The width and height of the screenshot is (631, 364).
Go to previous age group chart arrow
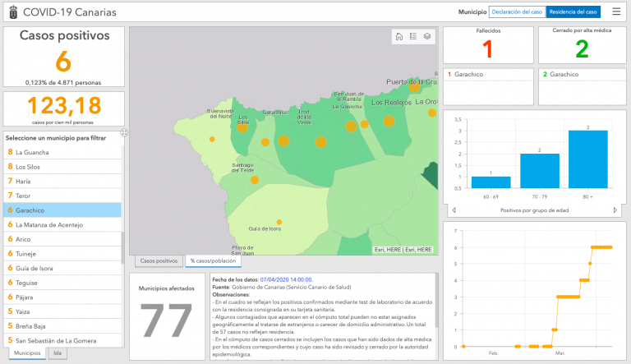[455, 210]
